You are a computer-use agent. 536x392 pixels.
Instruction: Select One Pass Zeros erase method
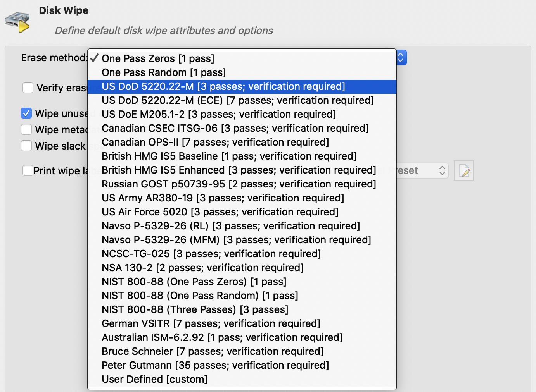click(158, 58)
